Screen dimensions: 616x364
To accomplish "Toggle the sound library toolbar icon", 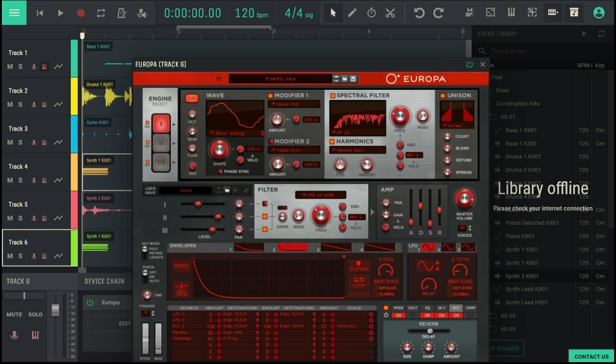I will (x=574, y=13).
